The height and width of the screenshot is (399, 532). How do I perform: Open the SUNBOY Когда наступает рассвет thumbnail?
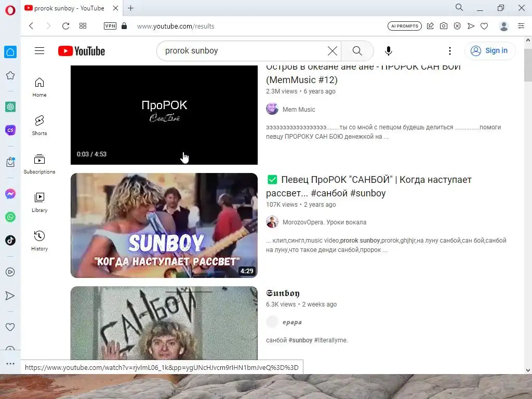(x=164, y=225)
